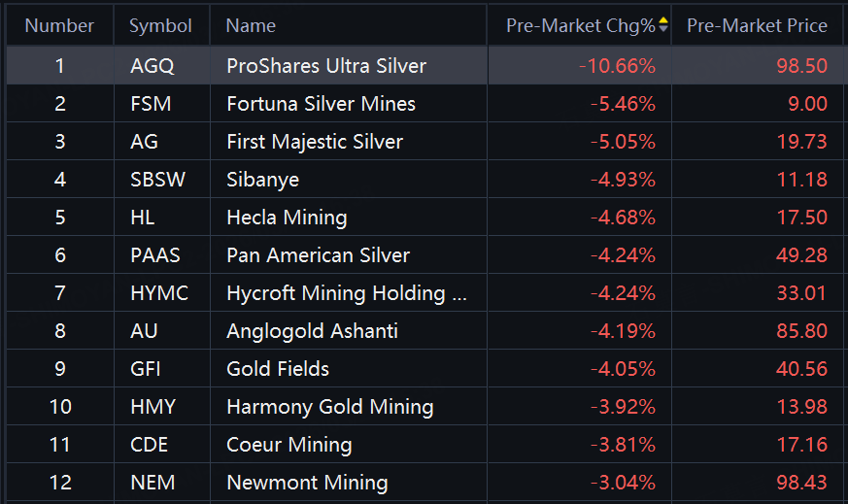
Task: Open Coeur Mining stock entry
Action: [x=288, y=445]
